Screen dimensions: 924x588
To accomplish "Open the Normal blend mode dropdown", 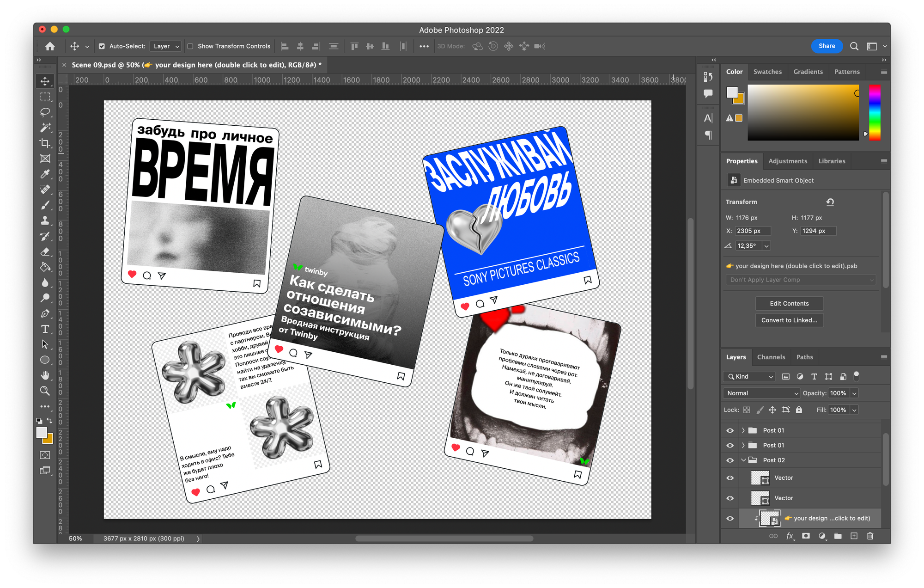I will point(761,393).
